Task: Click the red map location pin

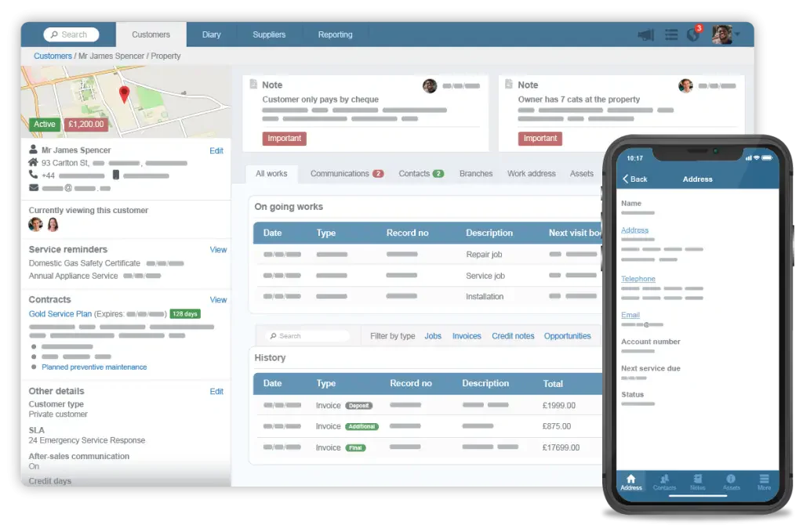Action: click(x=124, y=95)
